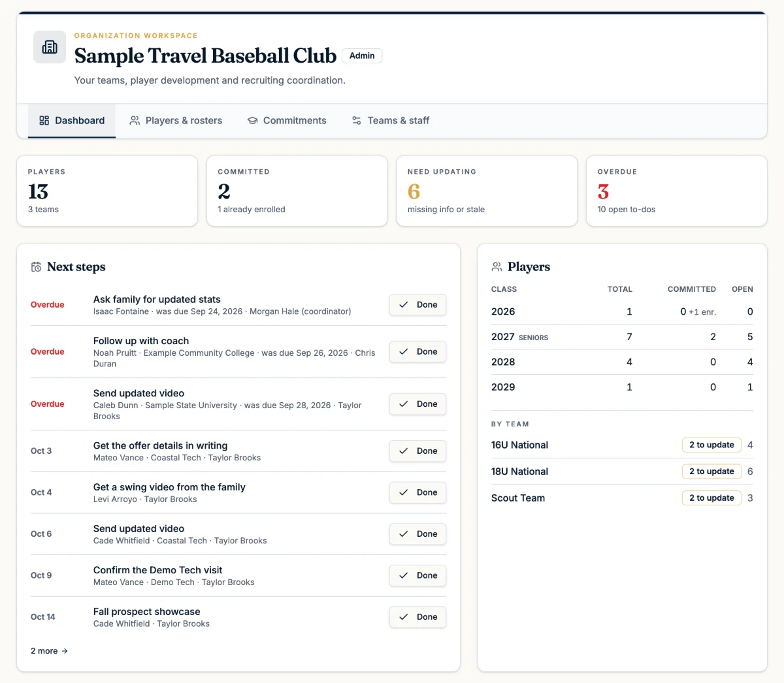Click 'Get a swing video from the family'
Image resolution: width=784 pixels, height=683 pixels.
[169, 487]
